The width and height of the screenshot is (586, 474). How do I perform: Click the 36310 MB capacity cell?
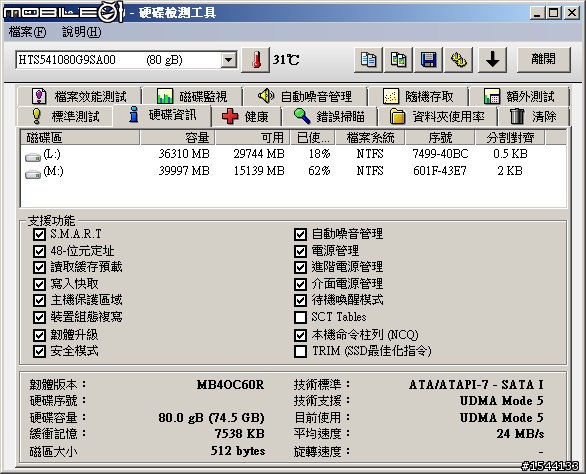pos(184,154)
